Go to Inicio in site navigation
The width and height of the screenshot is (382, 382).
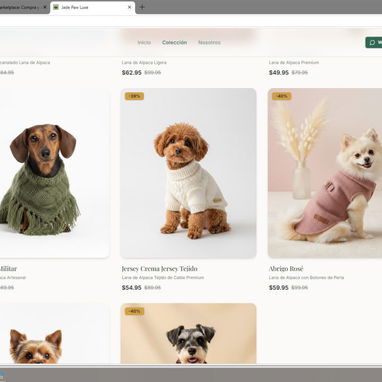tap(144, 42)
